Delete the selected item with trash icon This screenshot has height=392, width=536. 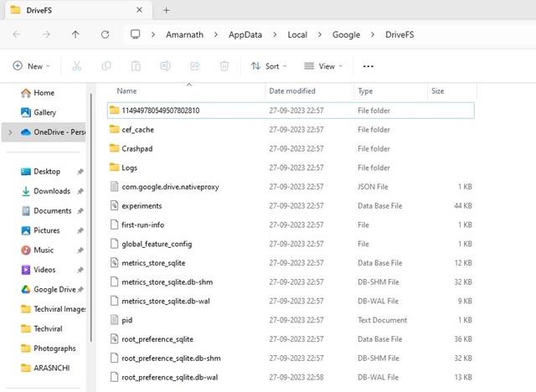tap(224, 66)
